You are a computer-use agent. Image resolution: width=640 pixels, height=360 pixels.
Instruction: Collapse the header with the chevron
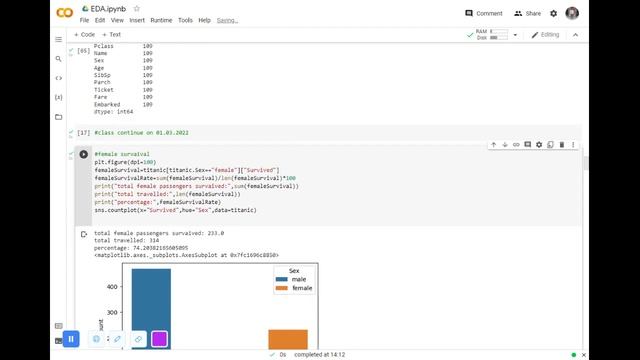[x=576, y=35]
